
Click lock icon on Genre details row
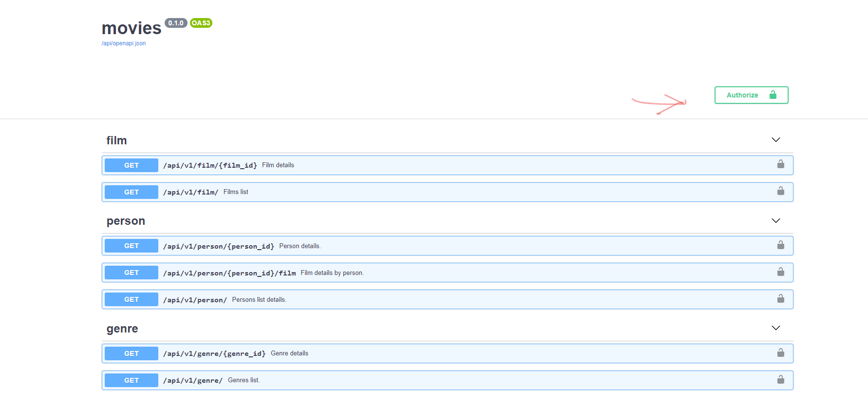pyautogui.click(x=781, y=353)
